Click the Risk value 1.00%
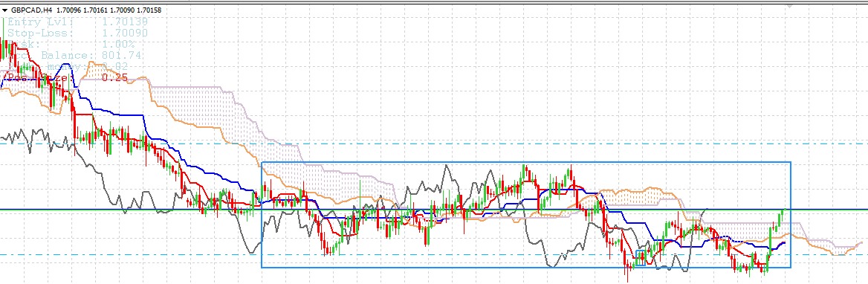 [118, 45]
